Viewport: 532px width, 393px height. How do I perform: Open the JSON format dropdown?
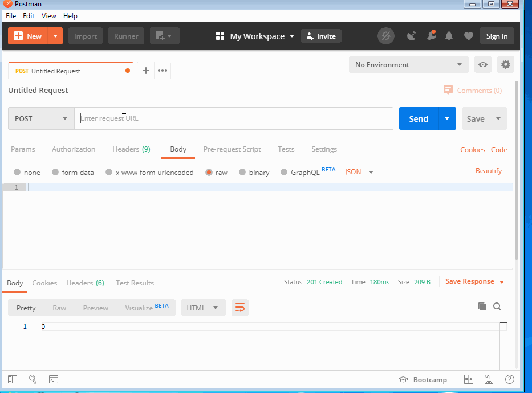359,171
